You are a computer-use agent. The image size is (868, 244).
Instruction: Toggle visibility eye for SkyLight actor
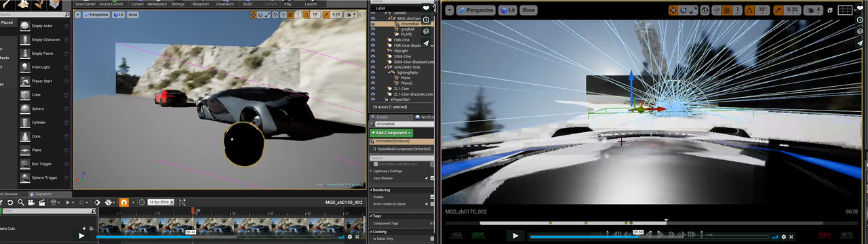tap(373, 51)
